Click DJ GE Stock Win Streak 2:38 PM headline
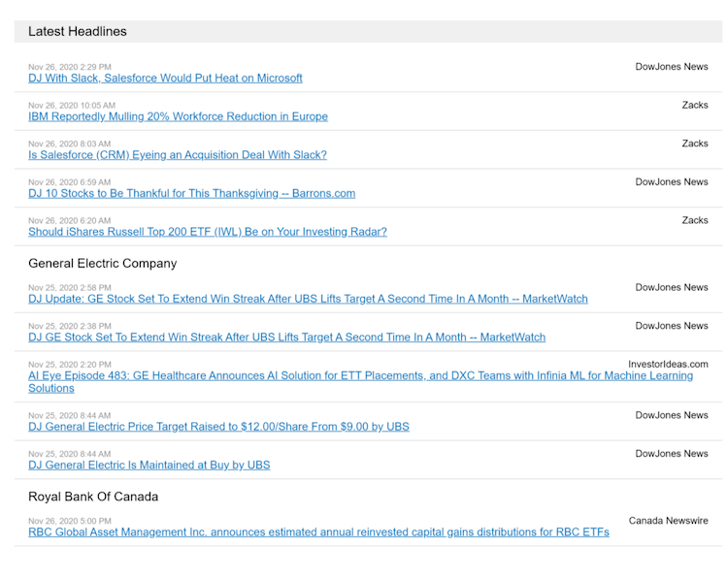728x579 pixels. coord(286,338)
